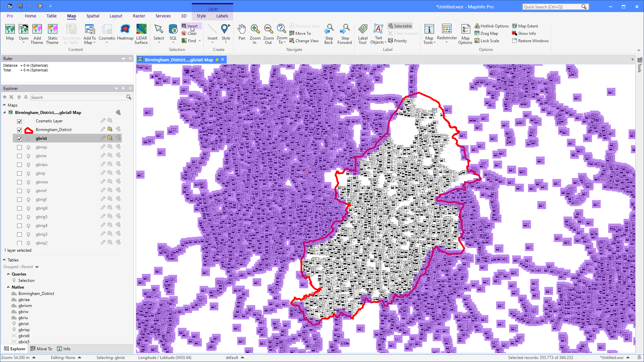Uncheck the gbrist layer visibility checkbox
Viewport: 644px width, 362px height.
point(19,138)
